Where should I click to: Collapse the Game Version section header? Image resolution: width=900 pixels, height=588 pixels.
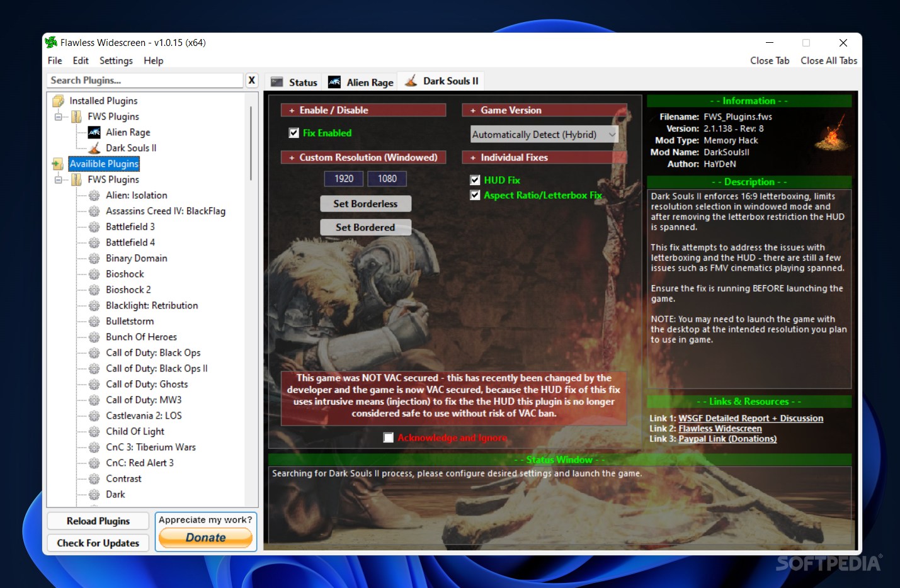click(x=544, y=110)
